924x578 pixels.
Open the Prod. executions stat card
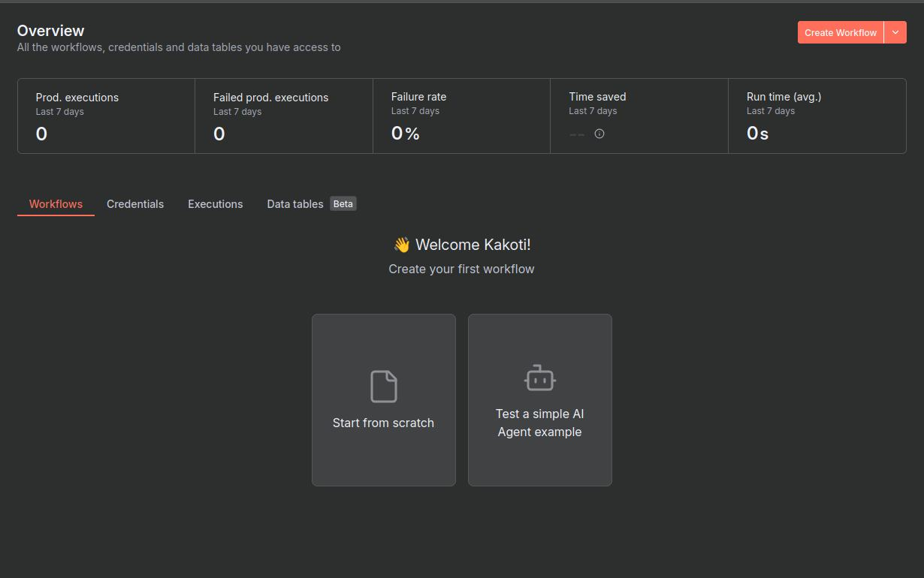click(x=106, y=116)
